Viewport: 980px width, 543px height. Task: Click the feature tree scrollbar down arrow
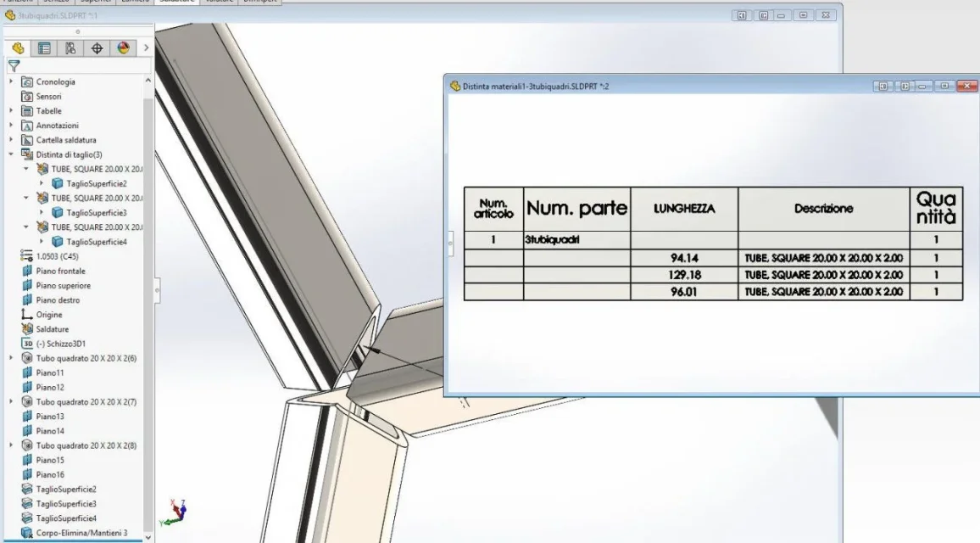(x=148, y=537)
